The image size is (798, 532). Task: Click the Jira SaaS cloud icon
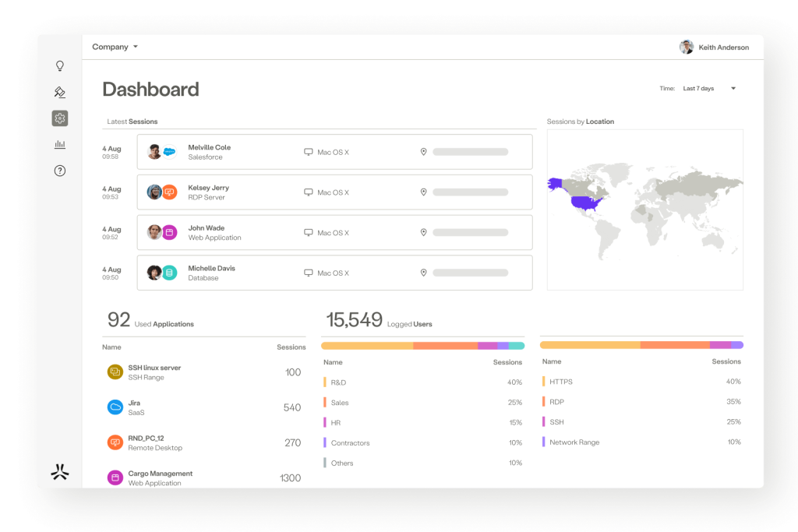pyautogui.click(x=115, y=407)
